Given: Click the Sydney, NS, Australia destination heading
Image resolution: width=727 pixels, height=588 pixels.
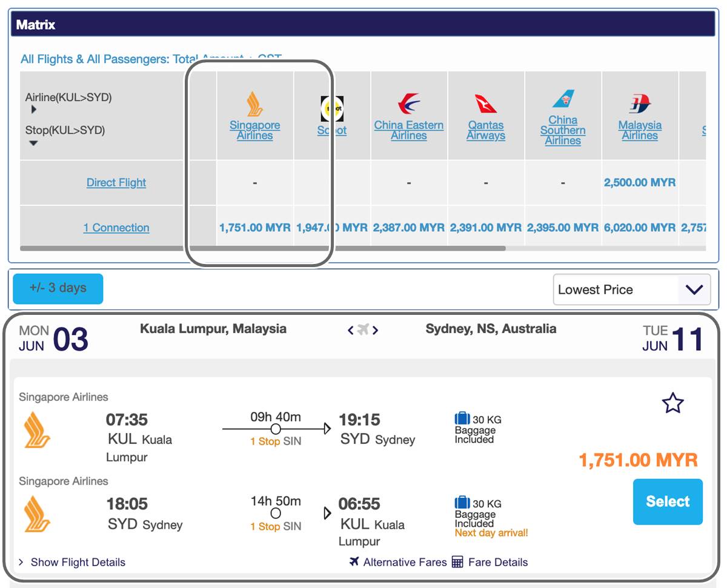Looking at the screenshot, I should click(x=491, y=329).
